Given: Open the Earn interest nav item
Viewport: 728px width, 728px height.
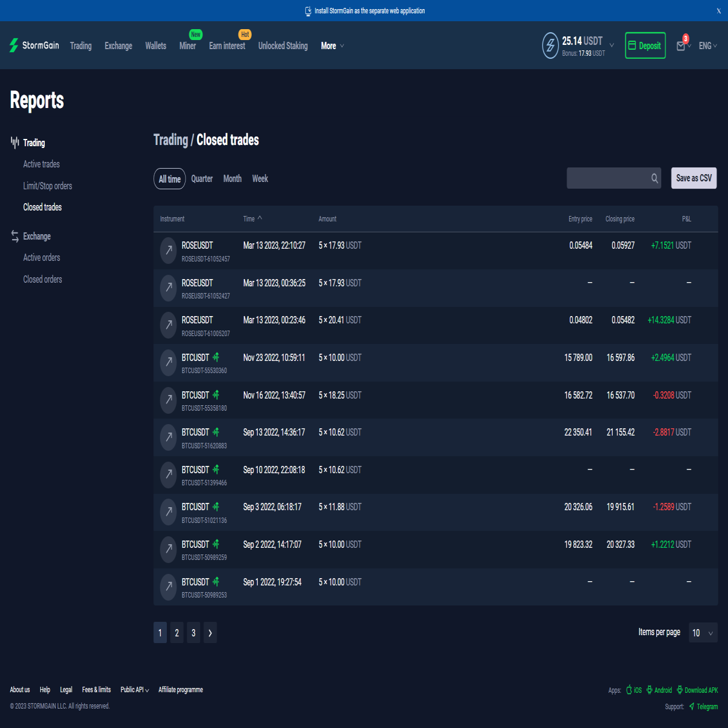Looking at the screenshot, I should point(227,46).
